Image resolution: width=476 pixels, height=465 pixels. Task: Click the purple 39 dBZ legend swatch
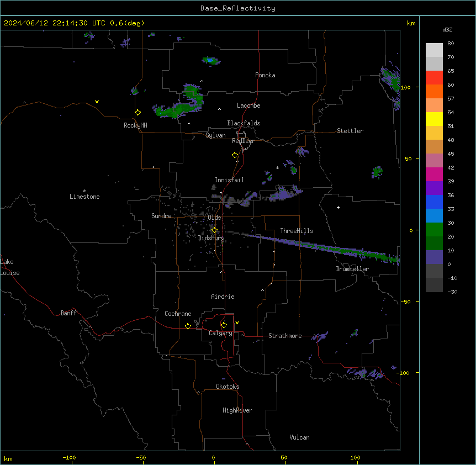coord(434,188)
